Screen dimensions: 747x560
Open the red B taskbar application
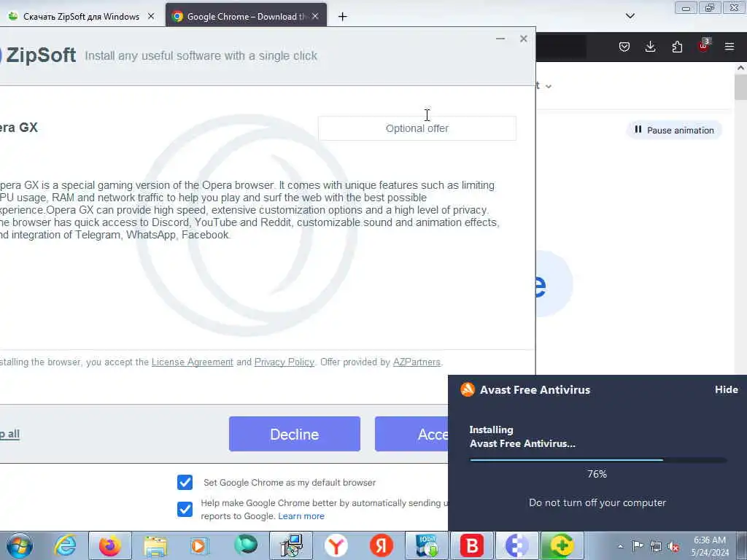tap(472, 545)
